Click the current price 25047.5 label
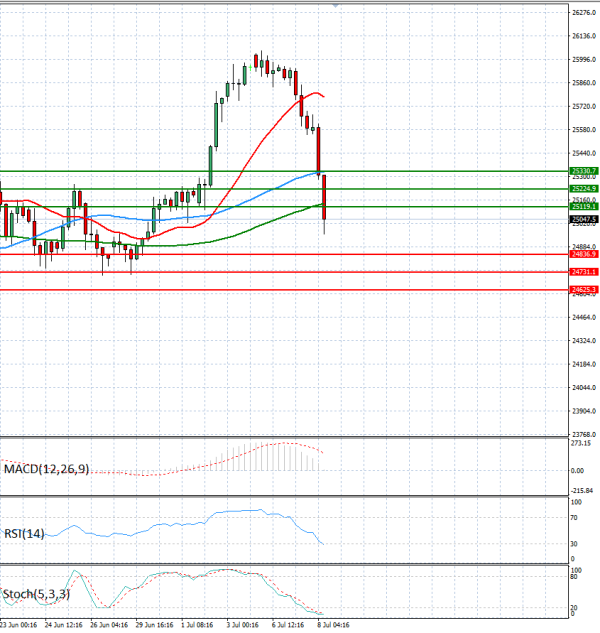This screenshot has width=600, height=633. [x=584, y=220]
